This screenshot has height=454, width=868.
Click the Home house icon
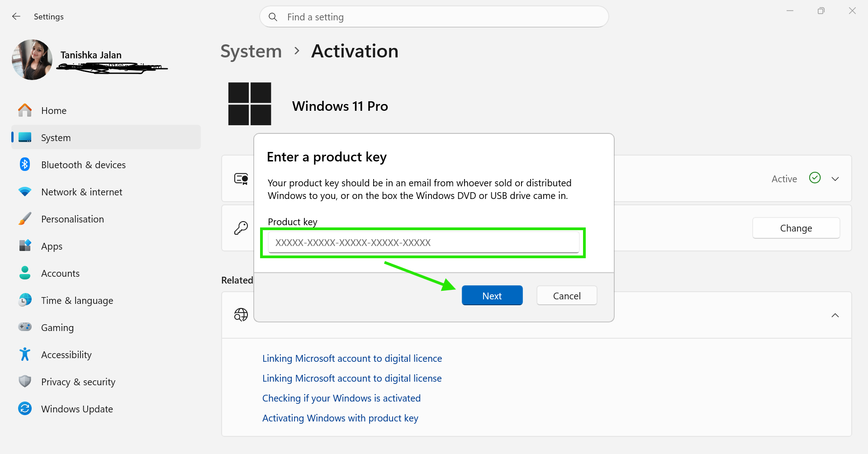click(x=25, y=110)
